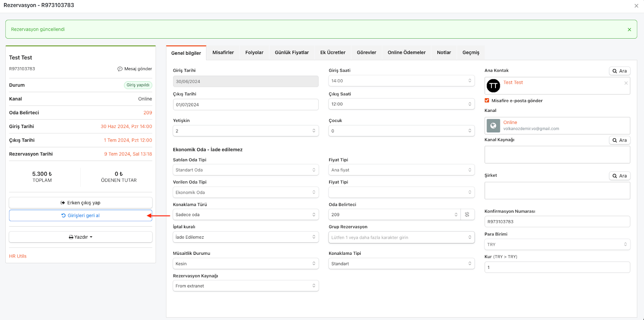The image size is (644, 320).
Task: Close the reservation dialog window
Action: (636, 6)
